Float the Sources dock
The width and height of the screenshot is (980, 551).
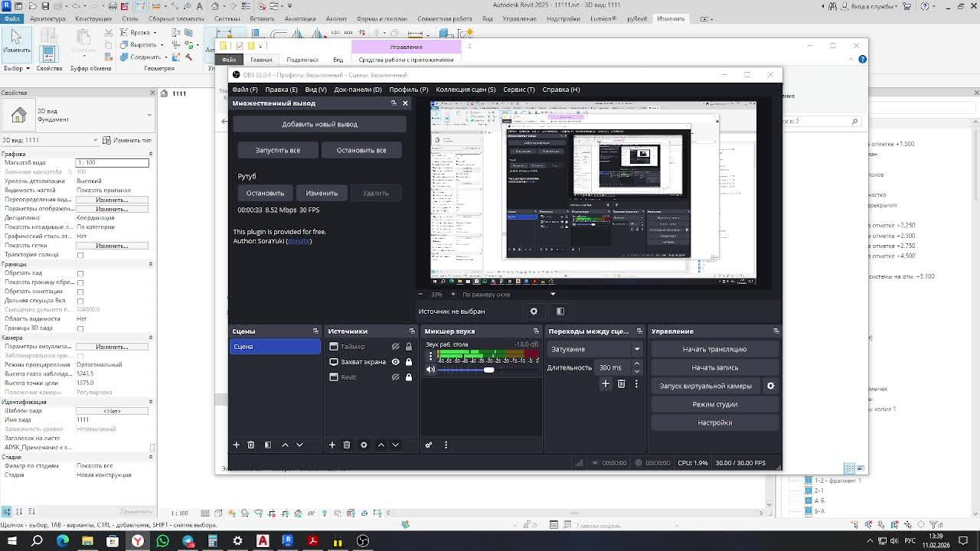click(412, 331)
